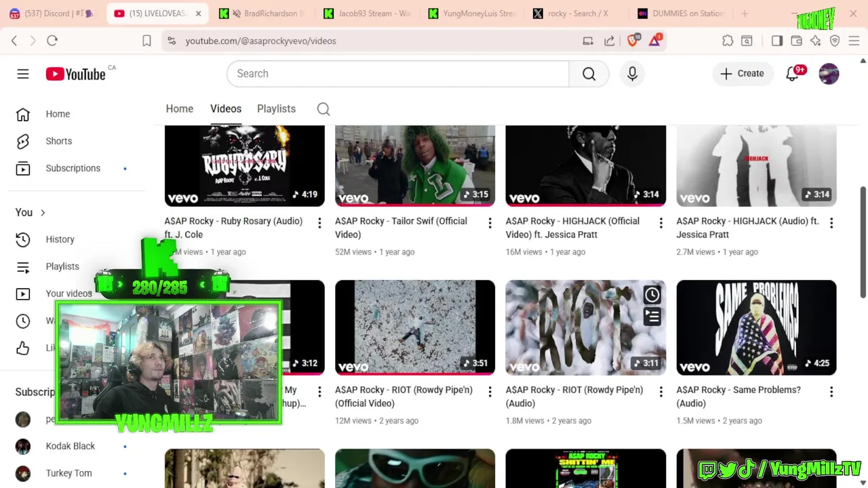Open A$AP Rocky - Tailor Swif title

[401, 228]
